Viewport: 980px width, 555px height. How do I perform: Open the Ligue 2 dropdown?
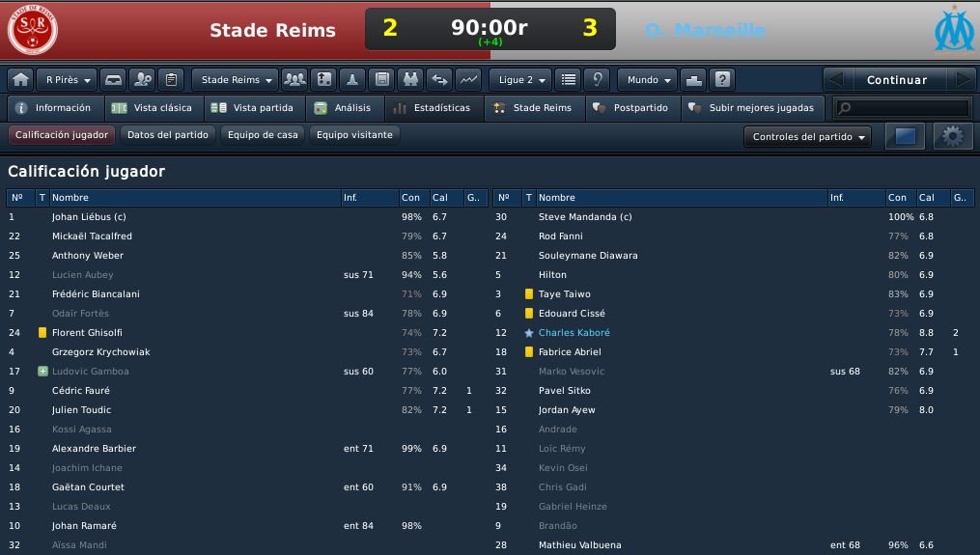click(520, 80)
